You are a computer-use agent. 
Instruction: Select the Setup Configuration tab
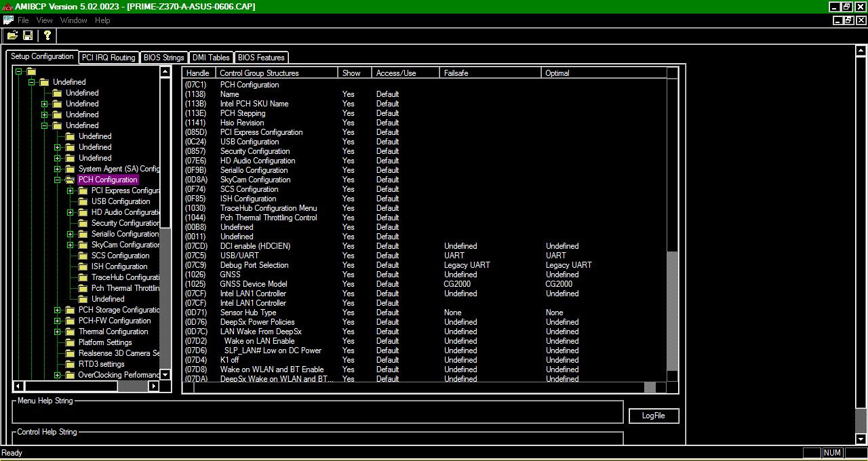pyautogui.click(x=42, y=56)
